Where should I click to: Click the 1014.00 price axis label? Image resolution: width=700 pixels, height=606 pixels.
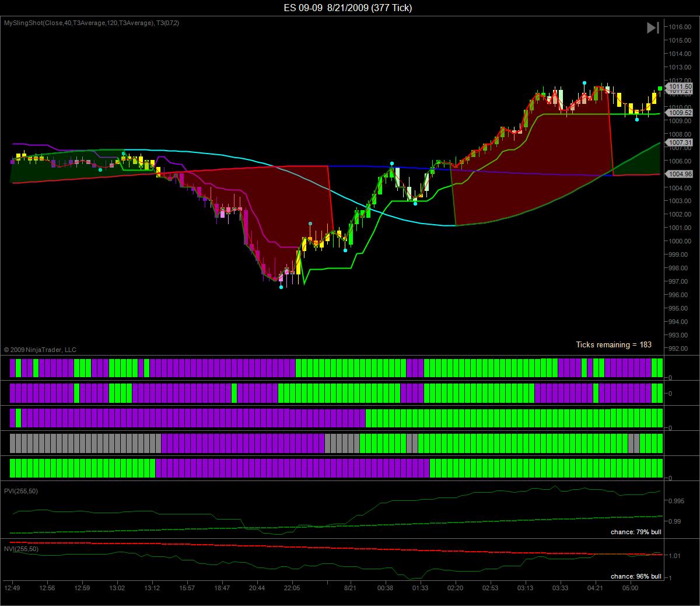680,54
